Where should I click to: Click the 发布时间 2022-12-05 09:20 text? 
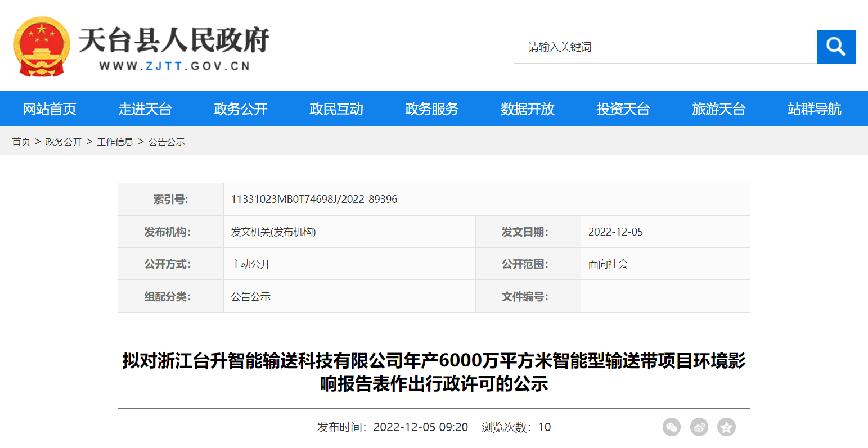[393, 427]
